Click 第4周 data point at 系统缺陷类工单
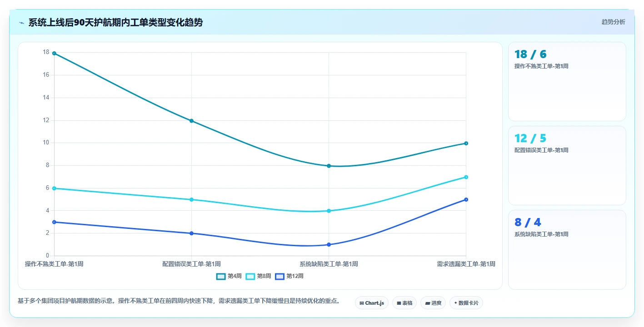 329,166
